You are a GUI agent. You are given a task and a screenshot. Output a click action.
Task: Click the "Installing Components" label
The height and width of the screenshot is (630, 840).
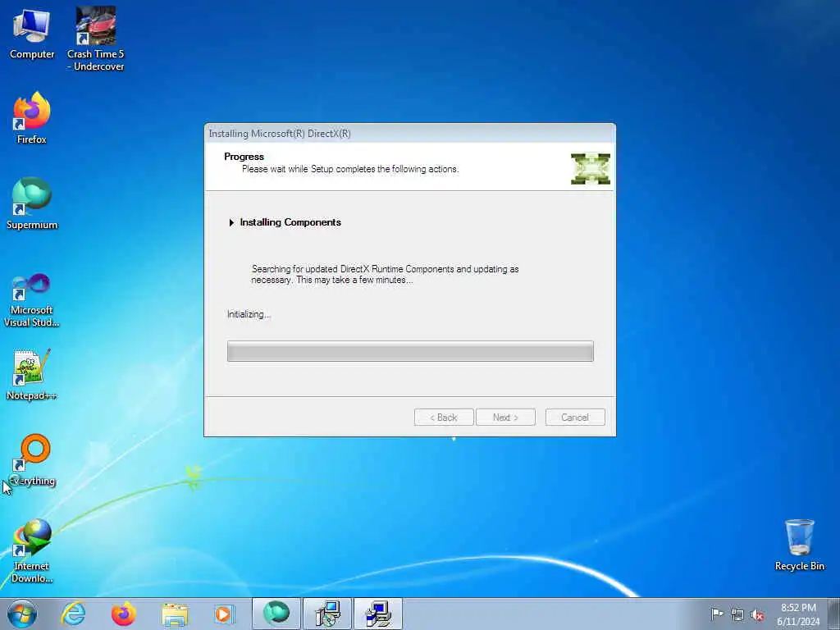290,222
